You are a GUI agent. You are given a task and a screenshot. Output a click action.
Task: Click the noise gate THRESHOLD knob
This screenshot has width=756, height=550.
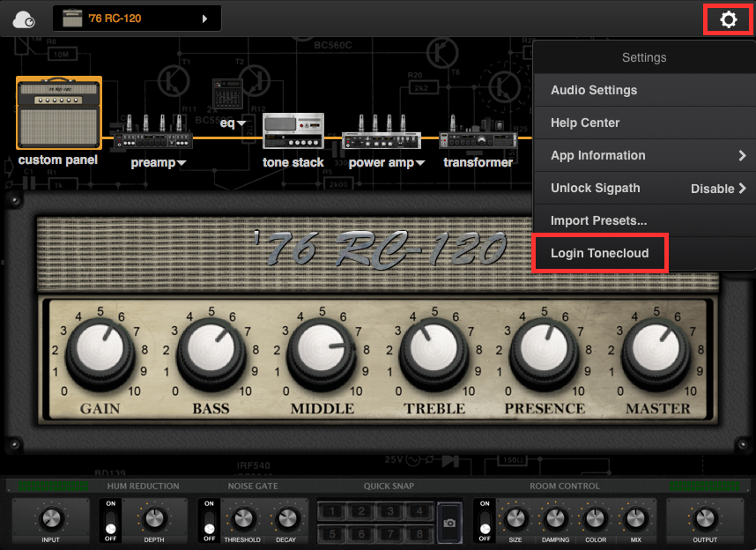[x=242, y=518]
